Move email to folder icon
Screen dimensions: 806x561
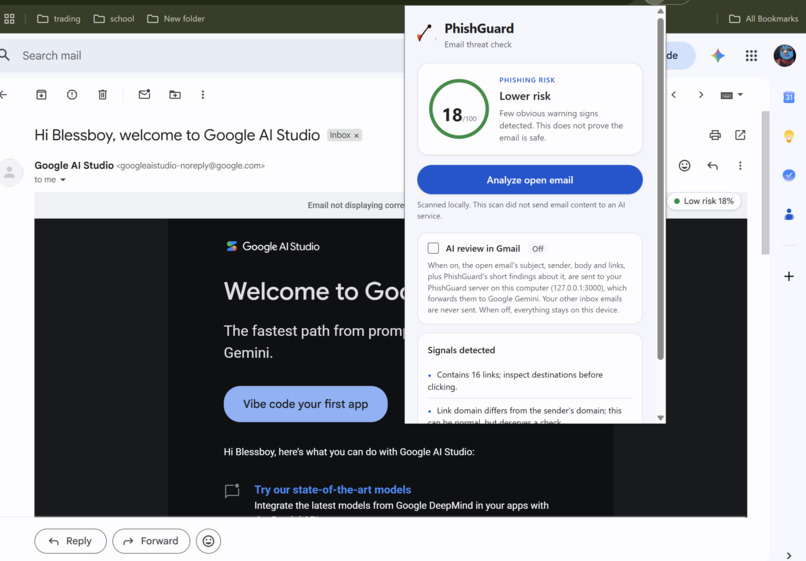point(175,95)
